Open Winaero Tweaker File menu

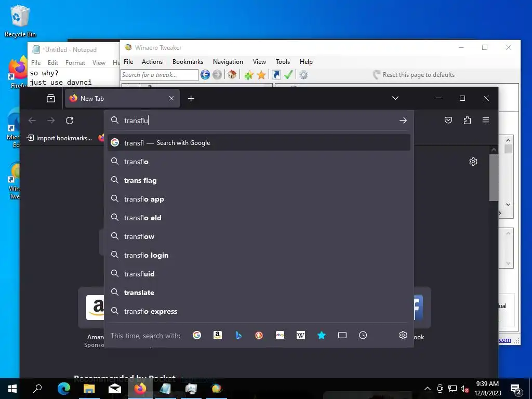click(x=128, y=62)
